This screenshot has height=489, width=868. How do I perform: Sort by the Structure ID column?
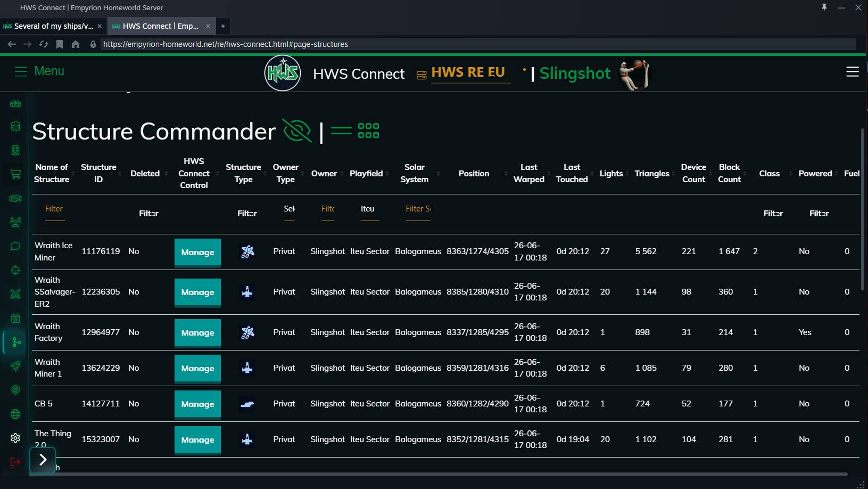(98, 173)
